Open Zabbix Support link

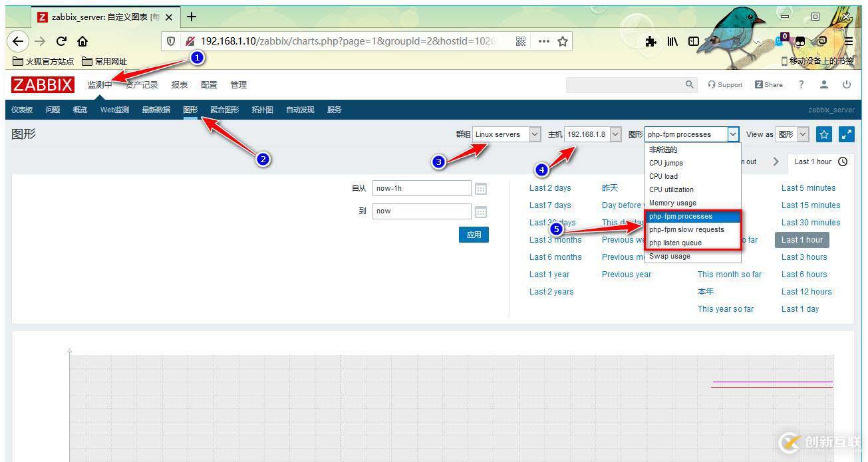(x=725, y=84)
